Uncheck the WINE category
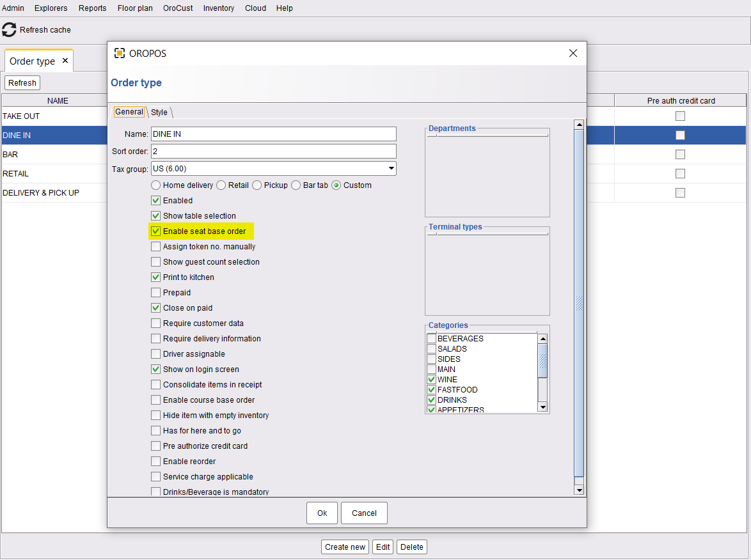Screen dimensions: 751x560 pyautogui.click(x=432, y=380)
